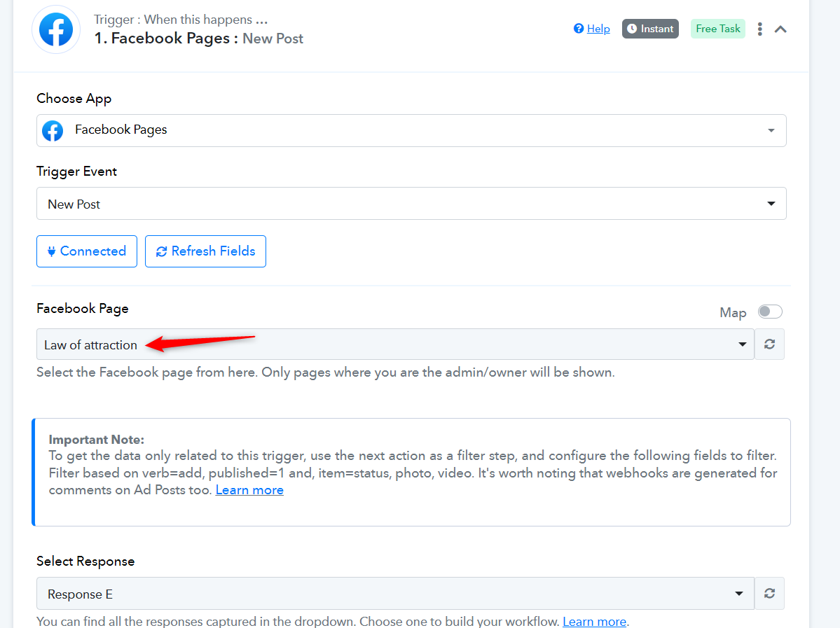
Task: Click the 'Select Response' label
Action: tap(85, 561)
